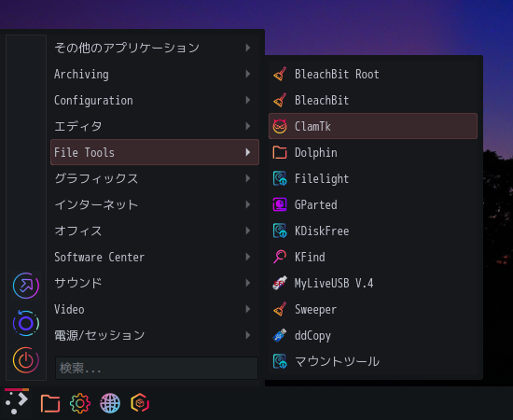Launch MyLiveUSB V.4
Viewport: 513px width, 420px height.
point(373,283)
